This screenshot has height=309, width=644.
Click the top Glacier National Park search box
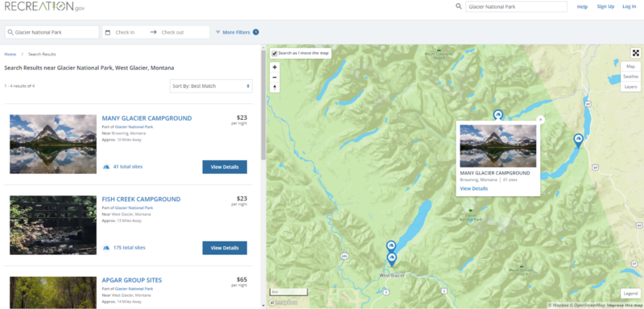coord(516,6)
